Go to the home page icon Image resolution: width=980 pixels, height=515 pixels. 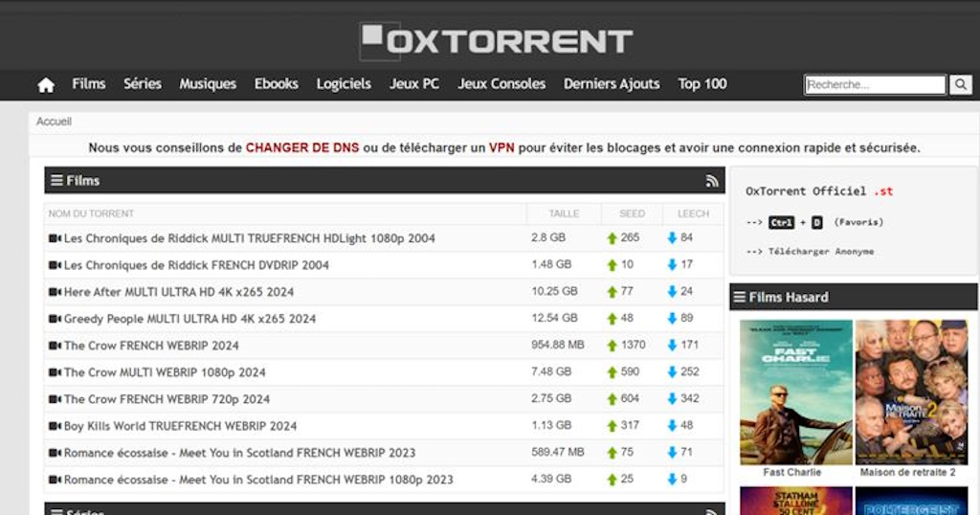pos(46,85)
